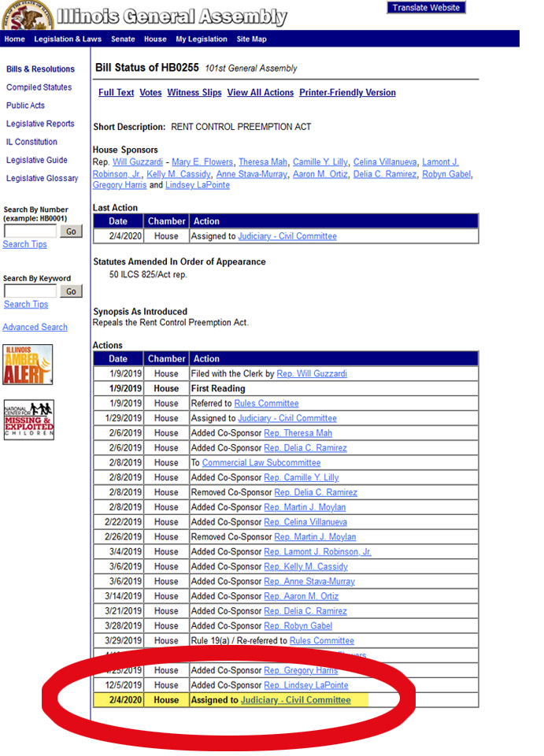Open Rep. Aaron M. Ortiz in 3/14/2019 row
Screen dimensions: 544x756
tap(302, 597)
